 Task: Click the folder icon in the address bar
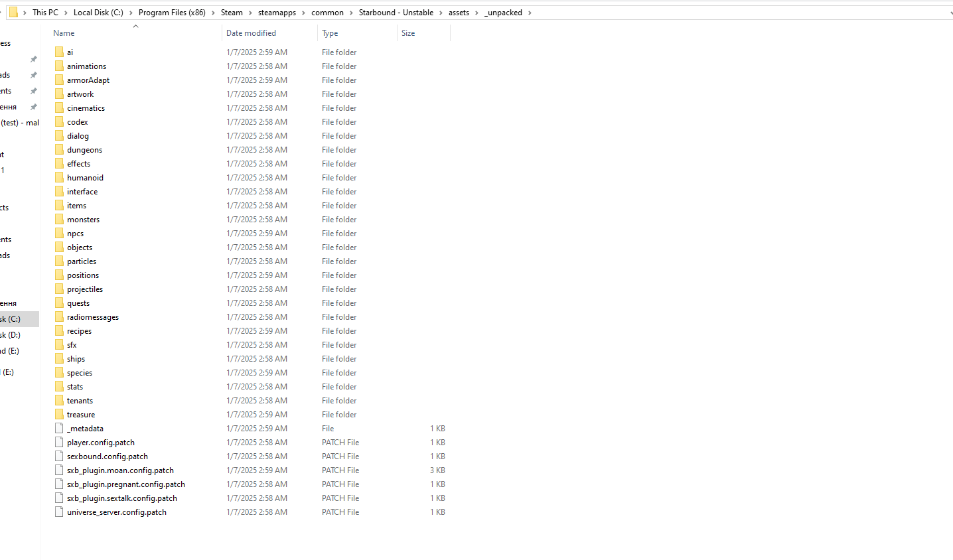tap(13, 13)
